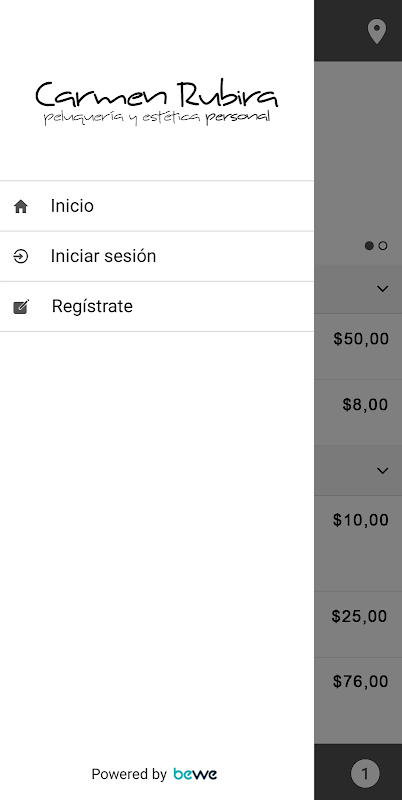
Task: Tap the $76,00 service row
Action: 358,701
